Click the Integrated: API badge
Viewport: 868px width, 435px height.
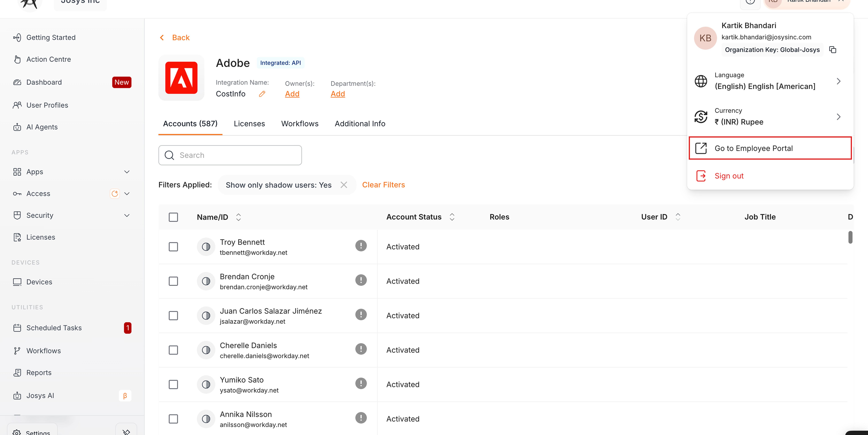tap(280, 63)
